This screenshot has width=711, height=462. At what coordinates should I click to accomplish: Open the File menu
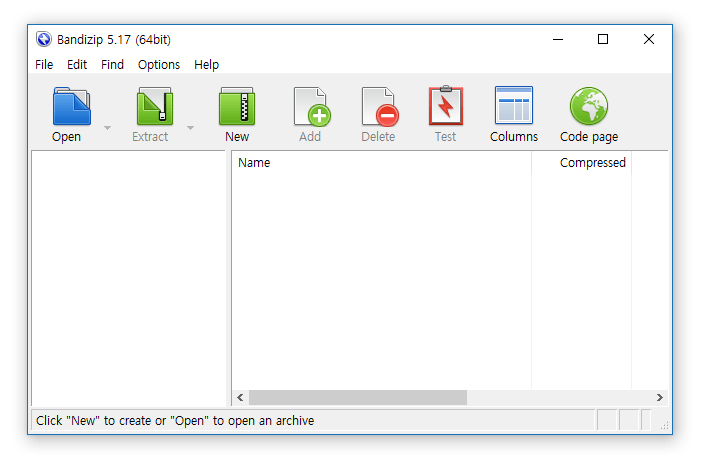[44, 65]
